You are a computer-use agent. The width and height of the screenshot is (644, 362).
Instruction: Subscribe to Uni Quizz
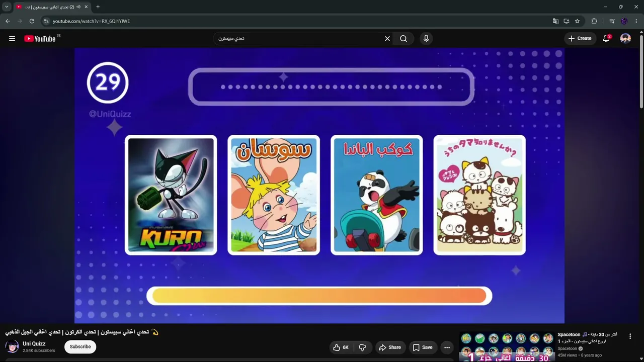tap(80, 347)
